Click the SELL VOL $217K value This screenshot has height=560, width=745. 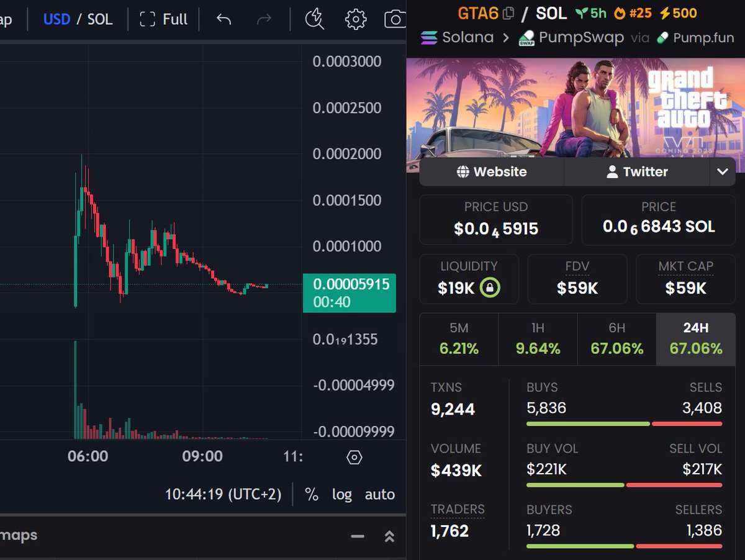pos(702,469)
